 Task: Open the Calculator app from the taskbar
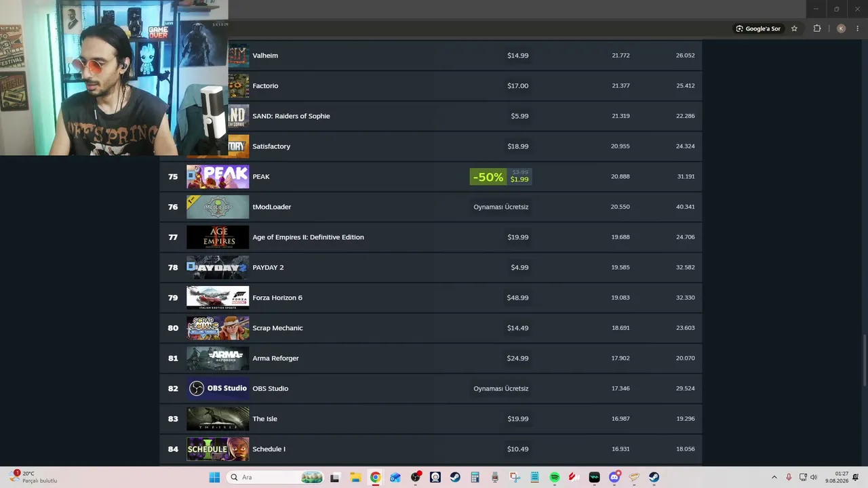click(x=475, y=477)
